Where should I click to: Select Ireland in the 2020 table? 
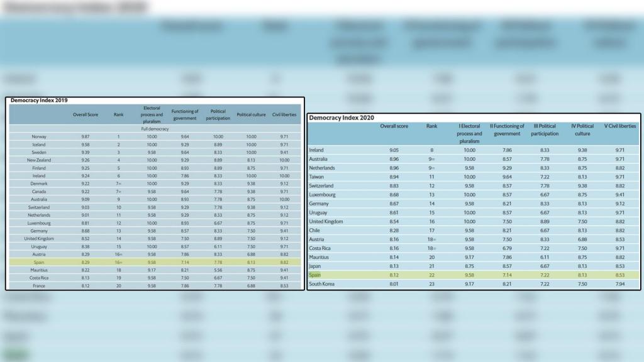pyautogui.click(x=316, y=150)
